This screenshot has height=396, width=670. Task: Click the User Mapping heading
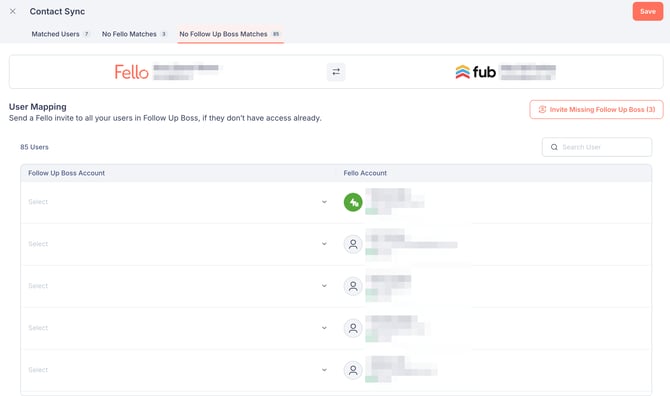38,107
